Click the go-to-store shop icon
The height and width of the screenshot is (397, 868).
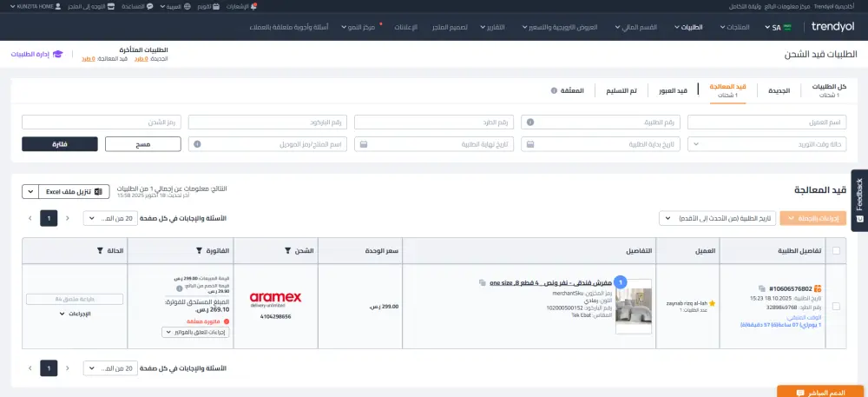pos(111,7)
